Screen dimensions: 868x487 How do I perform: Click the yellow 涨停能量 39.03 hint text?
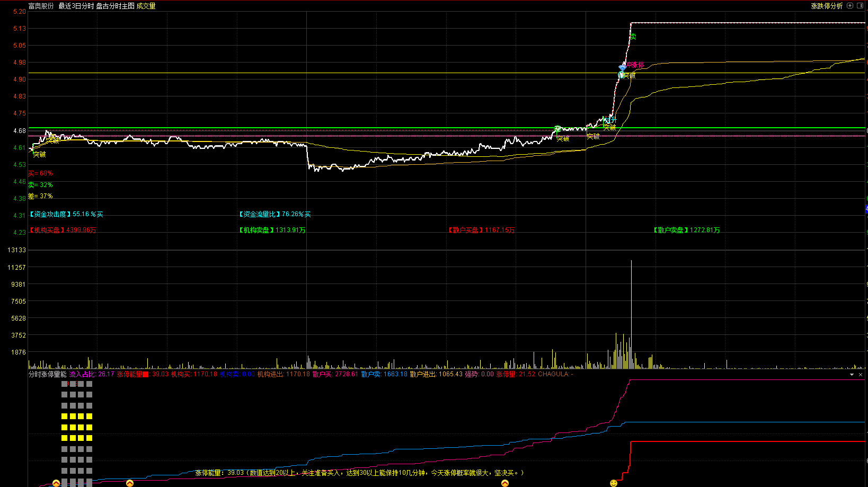coord(359,473)
